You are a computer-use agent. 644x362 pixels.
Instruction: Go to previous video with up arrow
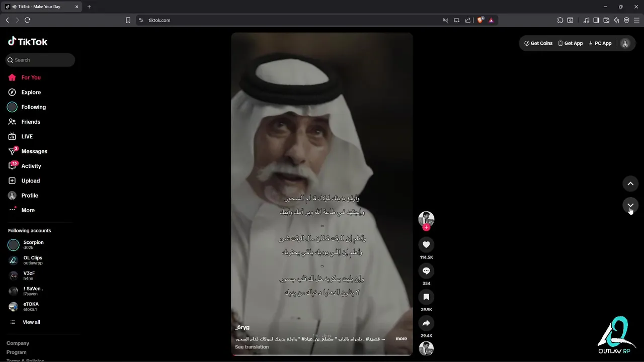(x=630, y=184)
